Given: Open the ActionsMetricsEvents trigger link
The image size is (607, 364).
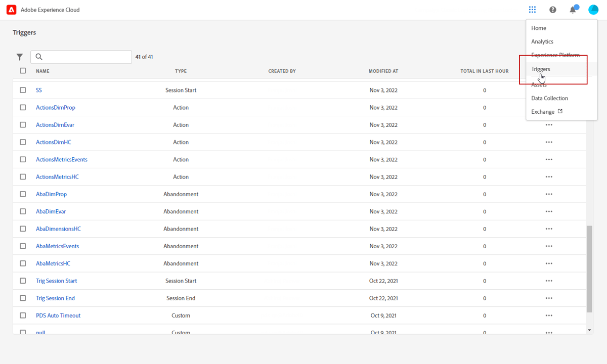Looking at the screenshot, I should [x=62, y=160].
